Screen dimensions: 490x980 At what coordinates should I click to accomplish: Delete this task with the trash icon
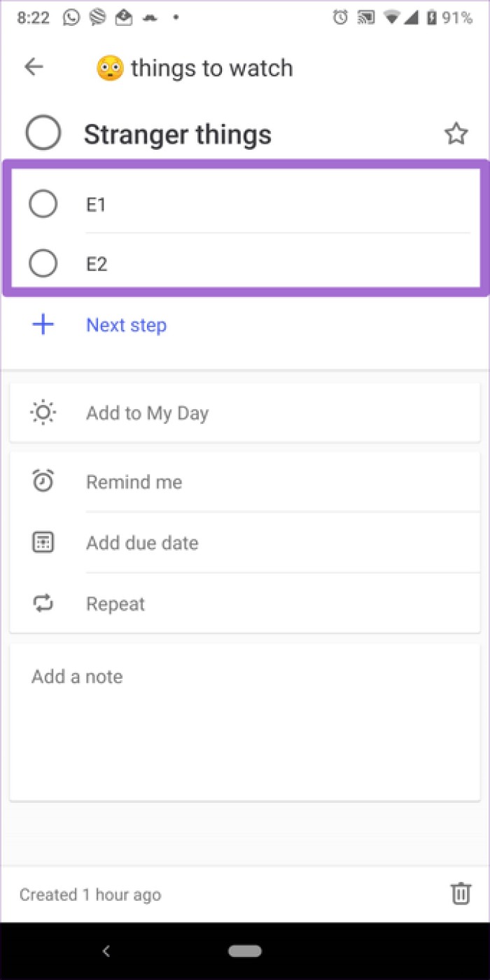(460, 893)
